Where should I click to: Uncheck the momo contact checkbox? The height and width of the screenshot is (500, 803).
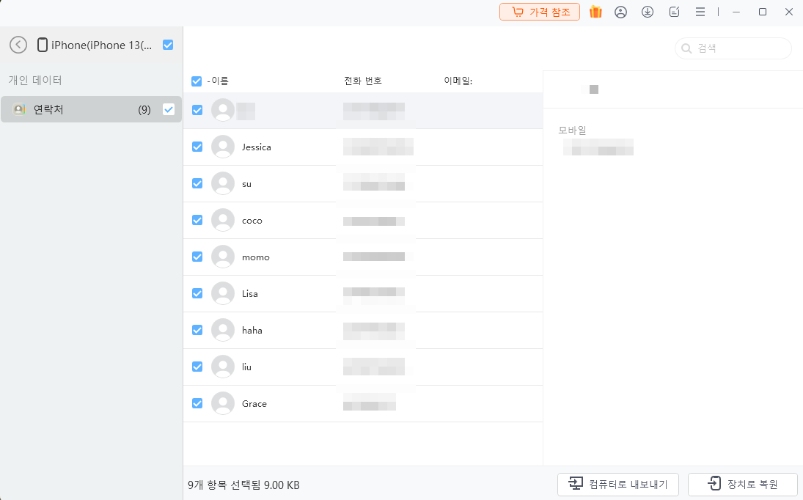tap(197, 257)
